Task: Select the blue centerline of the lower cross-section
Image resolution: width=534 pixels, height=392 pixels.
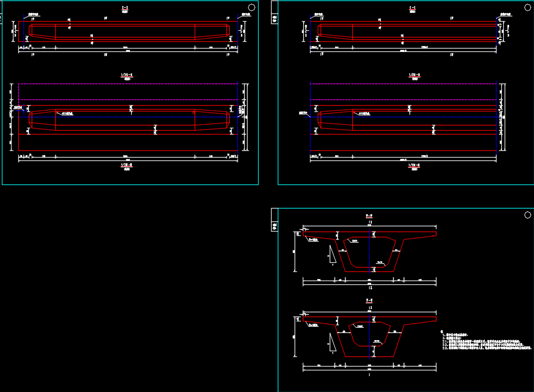Action: click(370, 336)
